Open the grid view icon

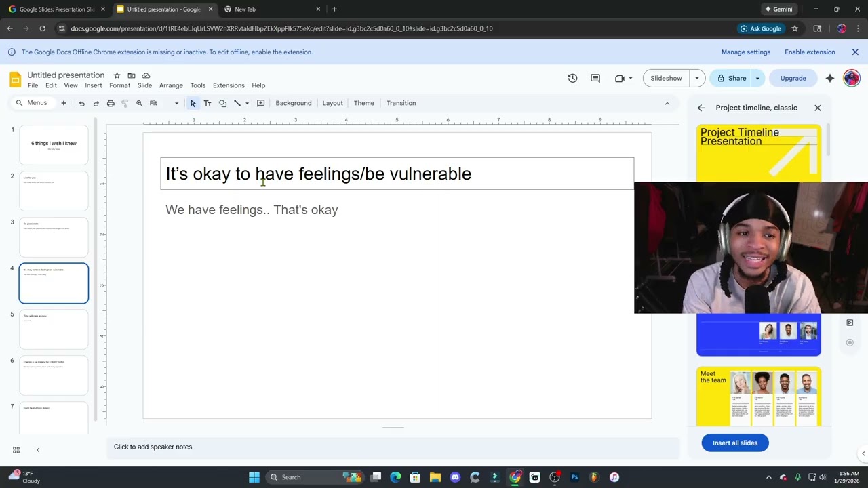(x=16, y=450)
